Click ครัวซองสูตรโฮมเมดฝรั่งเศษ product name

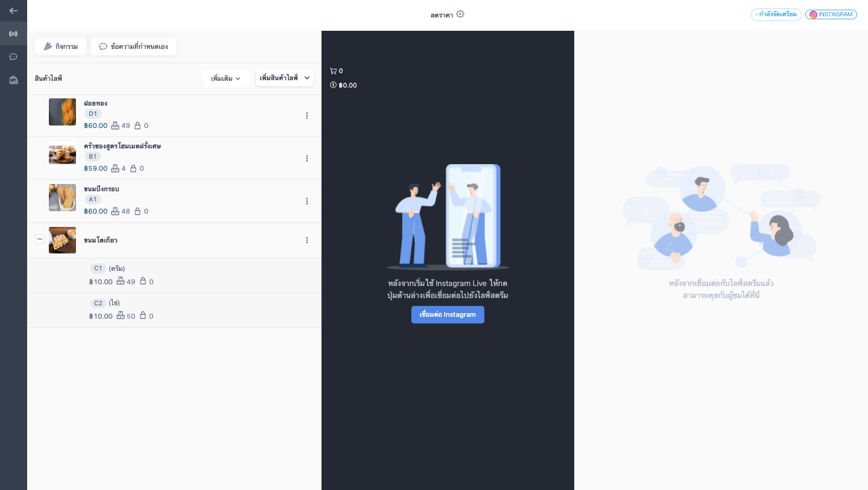122,146
